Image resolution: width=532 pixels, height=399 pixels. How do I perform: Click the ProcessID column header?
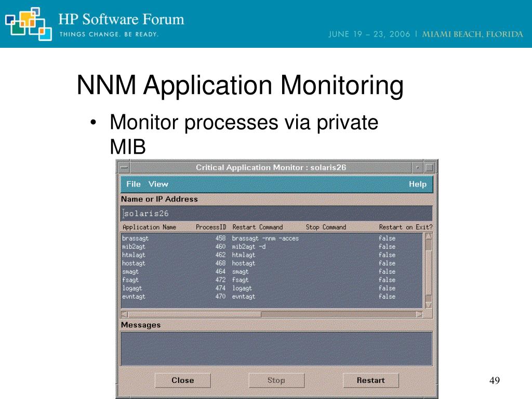pyautogui.click(x=211, y=227)
